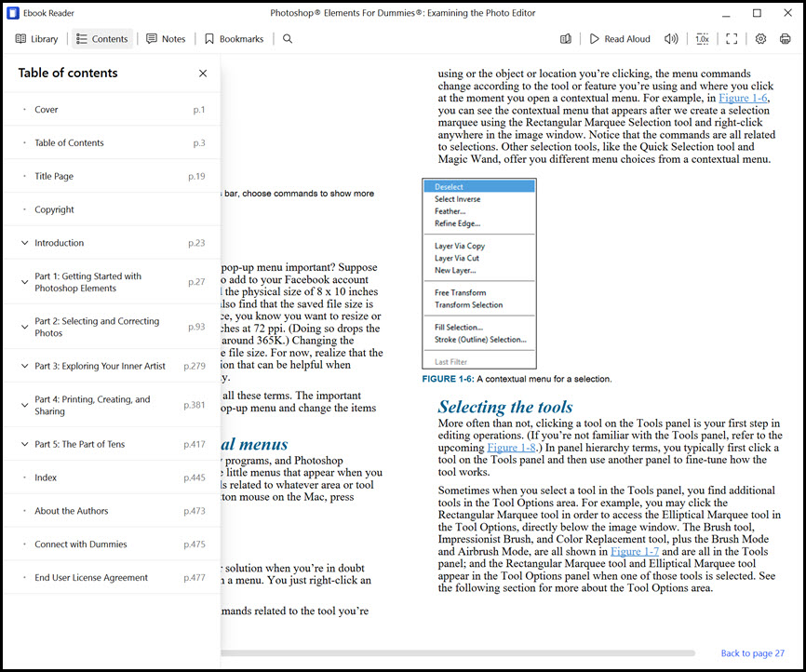Screen dimensions: 806x672
Task: Expand the Introduction chapter
Action: point(24,243)
